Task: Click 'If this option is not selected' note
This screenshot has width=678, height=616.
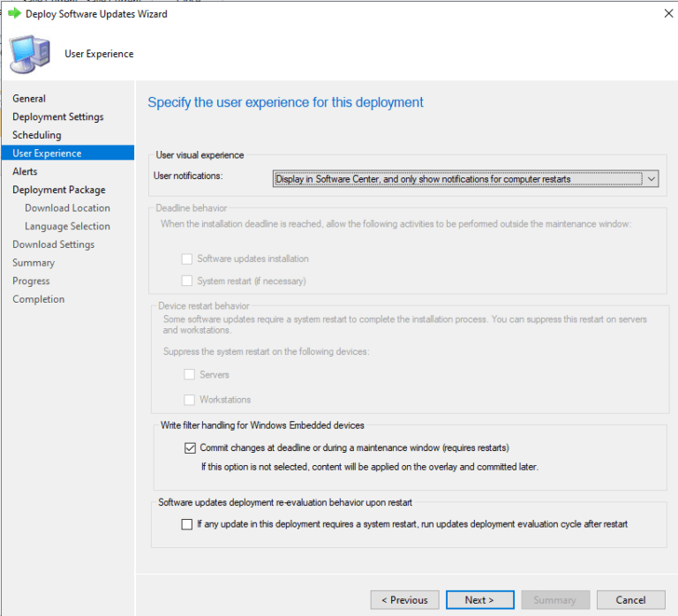Action: (x=370, y=467)
